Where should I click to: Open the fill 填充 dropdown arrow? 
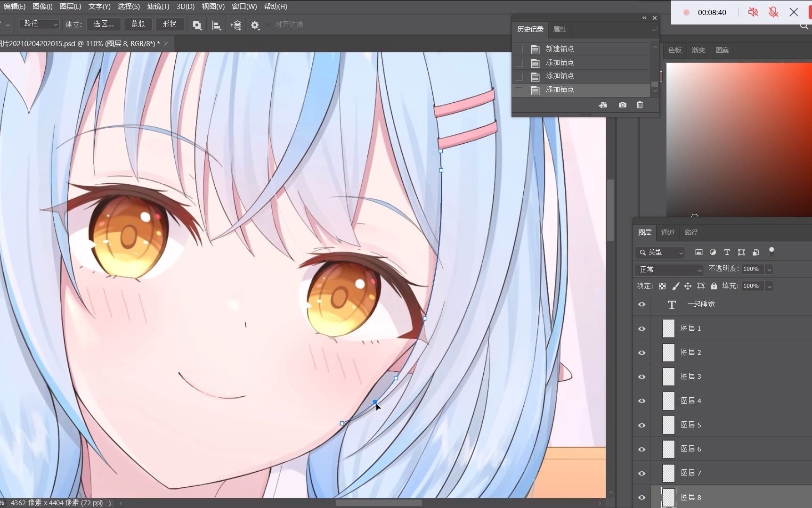point(769,286)
